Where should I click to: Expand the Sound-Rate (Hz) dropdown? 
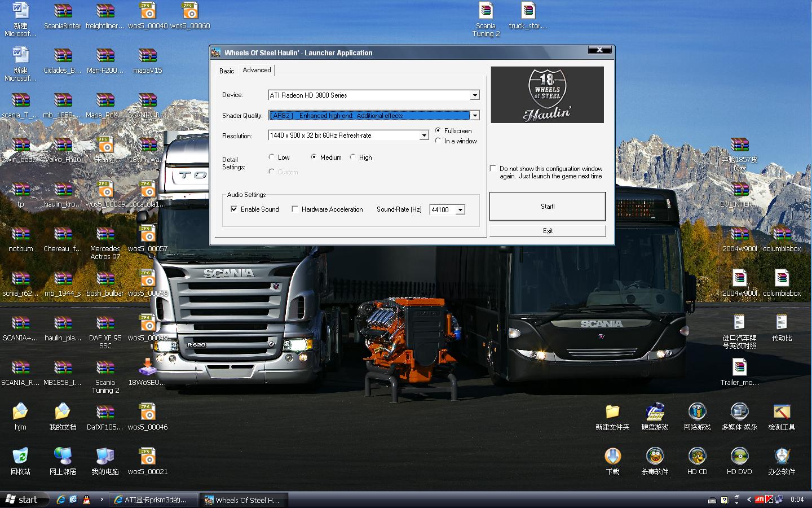[460, 210]
